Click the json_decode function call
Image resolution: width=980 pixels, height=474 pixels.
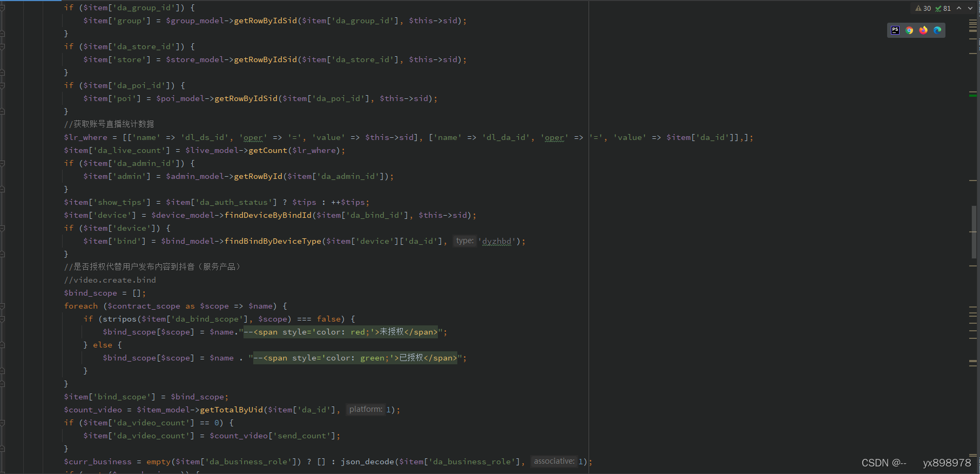point(367,462)
